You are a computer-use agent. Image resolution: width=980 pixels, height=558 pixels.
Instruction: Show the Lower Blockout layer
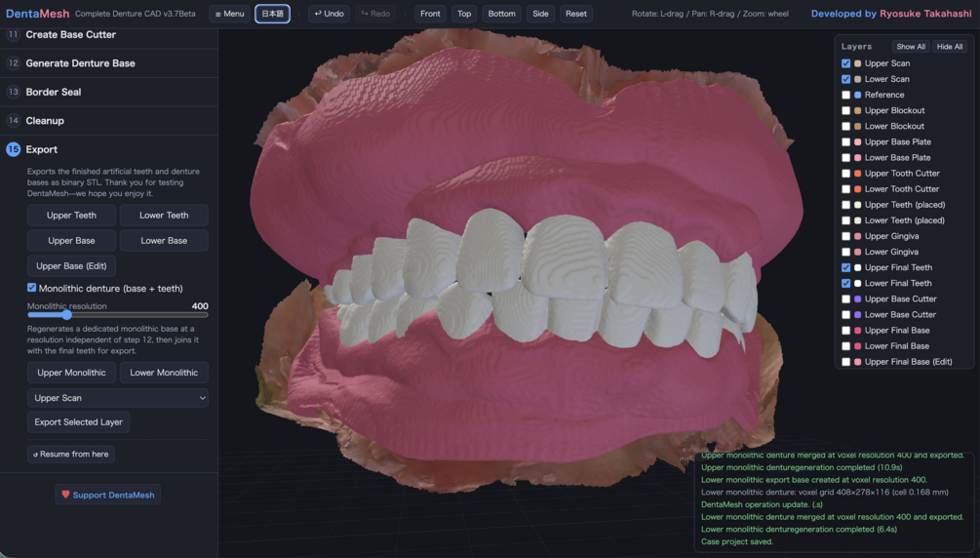coord(845,126)
